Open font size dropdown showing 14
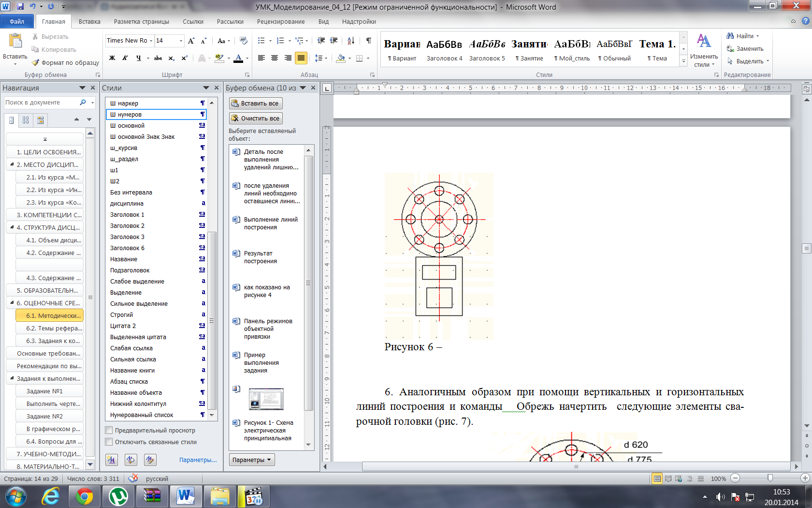Viewport: 812px width, 508px height. click(x=181, y=41)
